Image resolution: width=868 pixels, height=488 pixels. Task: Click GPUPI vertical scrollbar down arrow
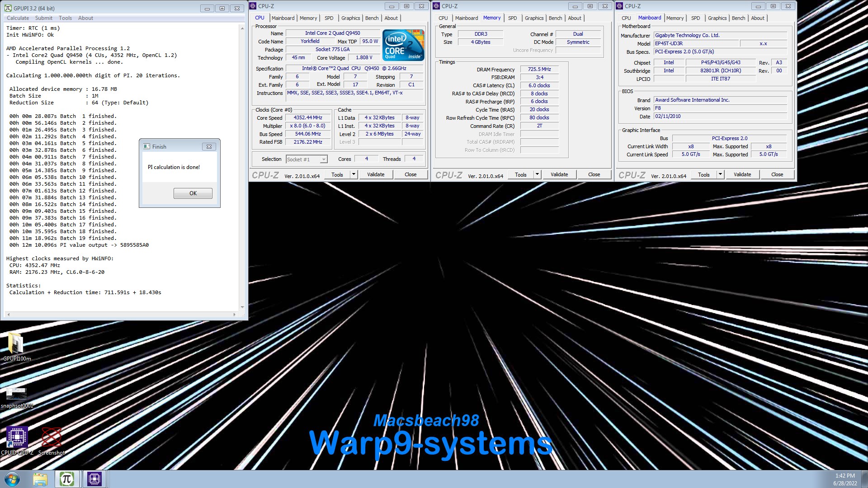242,307
